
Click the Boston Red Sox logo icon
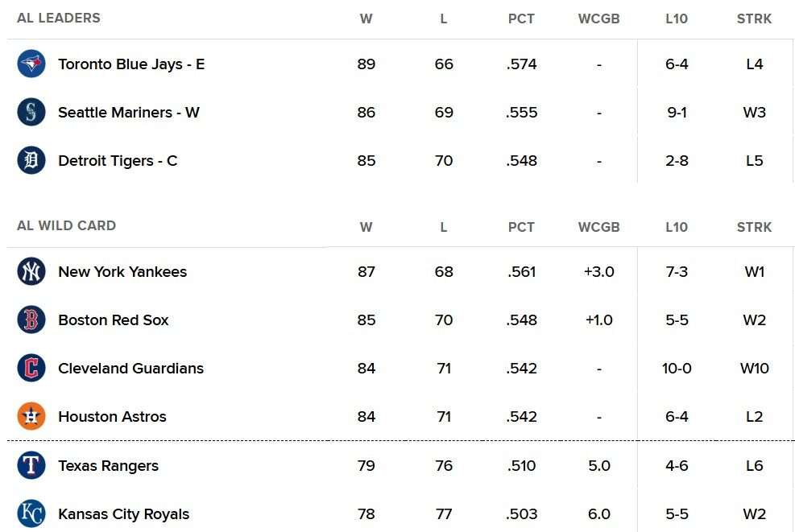(31, 320)
